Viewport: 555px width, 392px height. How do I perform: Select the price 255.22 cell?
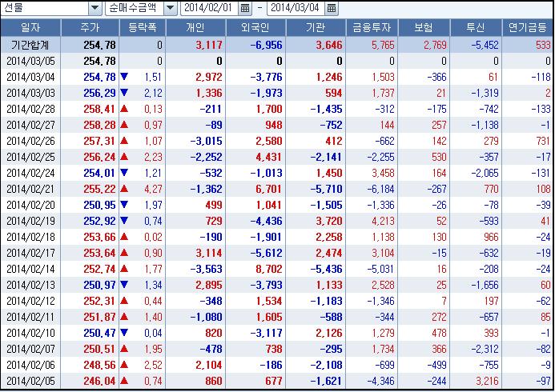99,189
